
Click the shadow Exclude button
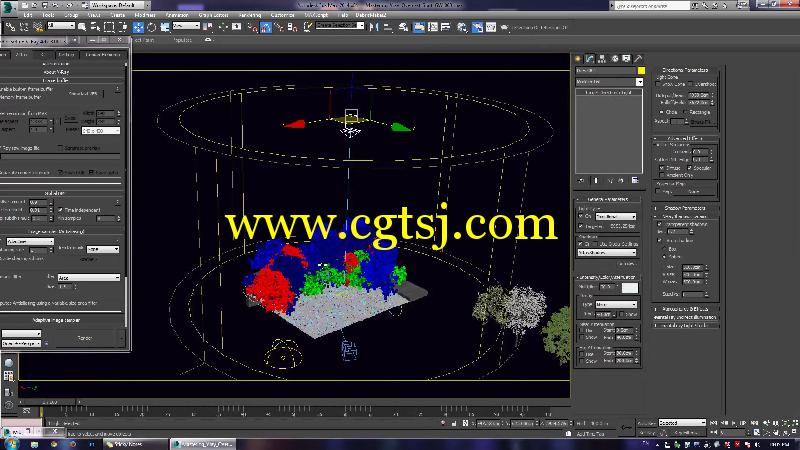click(626, 263)
